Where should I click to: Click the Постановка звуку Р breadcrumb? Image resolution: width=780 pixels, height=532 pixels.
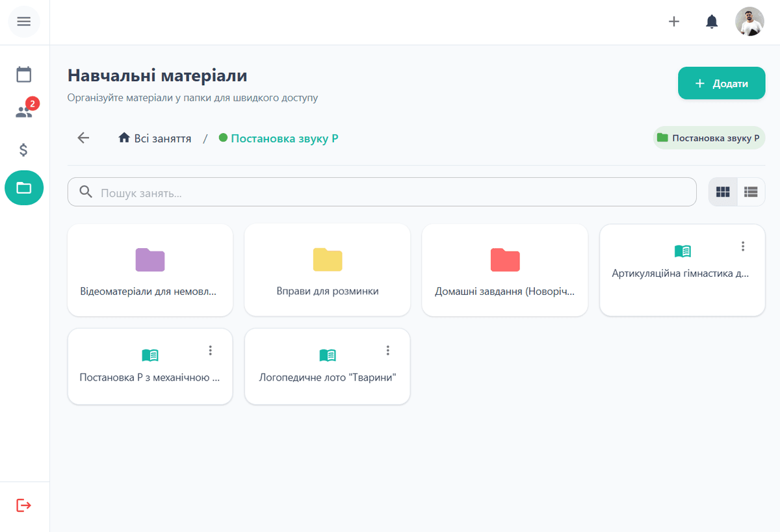pos(284,138)
